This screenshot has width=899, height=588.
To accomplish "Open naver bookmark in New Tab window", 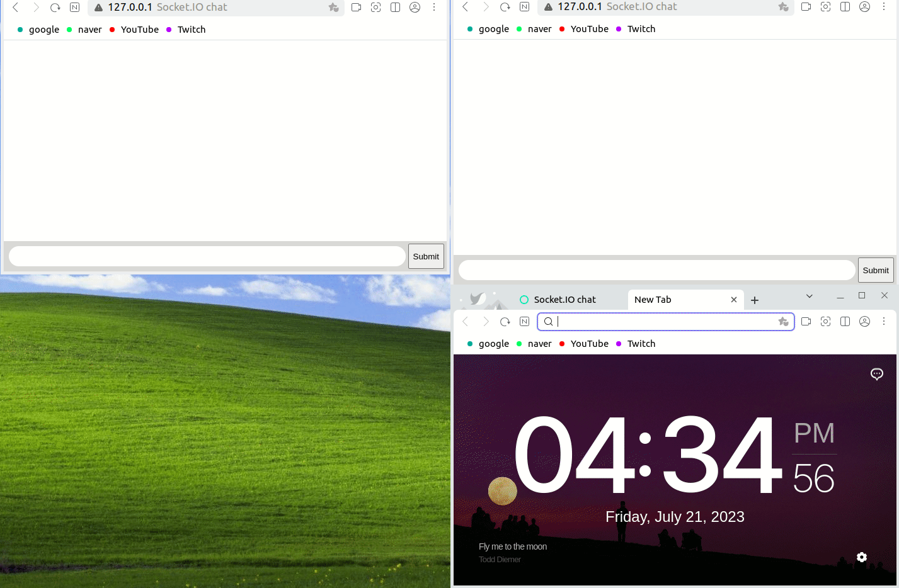I will (534, 344).
